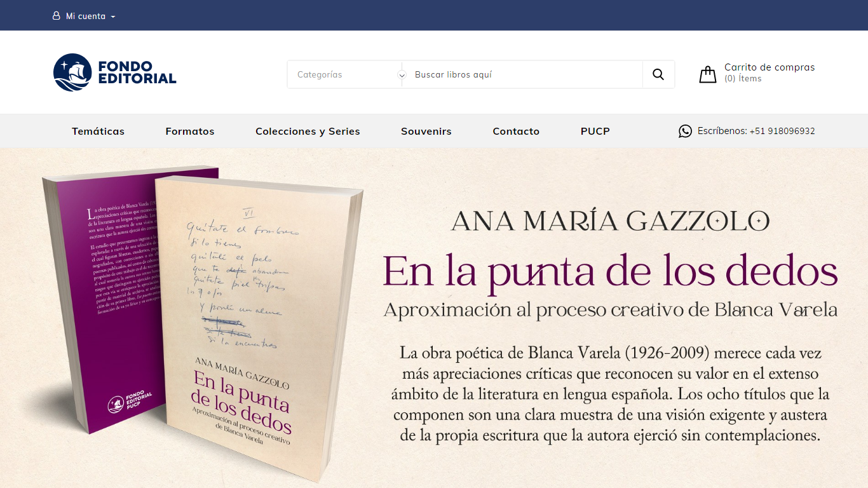Go to the Contacto page

tap(516, 132)
